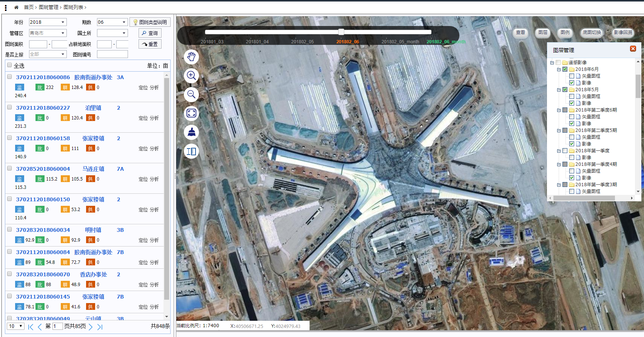Click 耕 icon of 3702112018060158

[x=65, y=148]
